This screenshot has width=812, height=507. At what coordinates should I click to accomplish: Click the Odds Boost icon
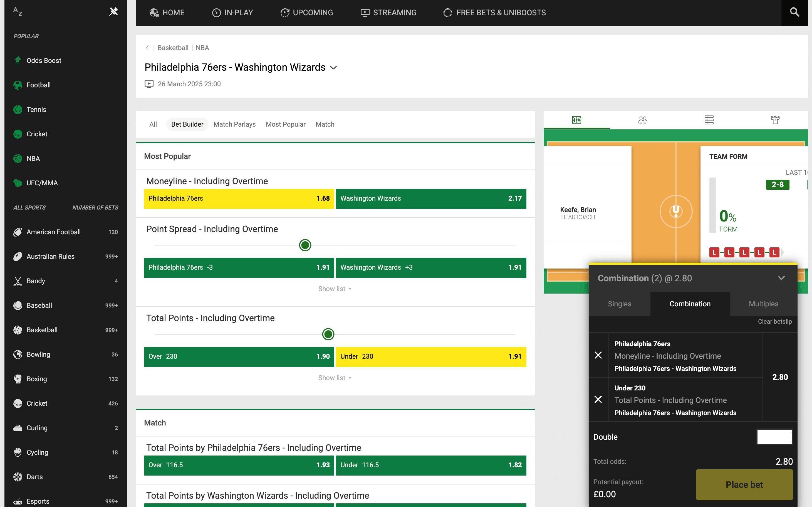click(x=18, y=61)
